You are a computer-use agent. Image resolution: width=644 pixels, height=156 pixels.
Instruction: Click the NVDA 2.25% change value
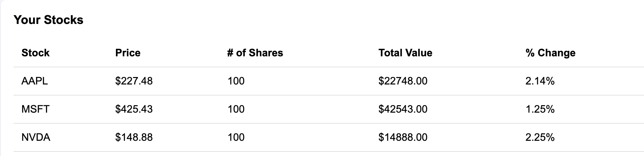(x=540, y=137)
